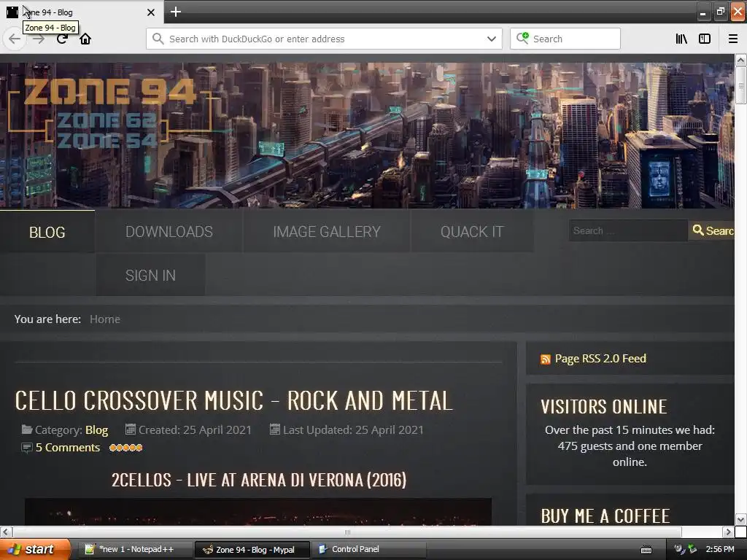Click the vertical scrollbar up arrow
747x560 pixels.
point(740,60)
